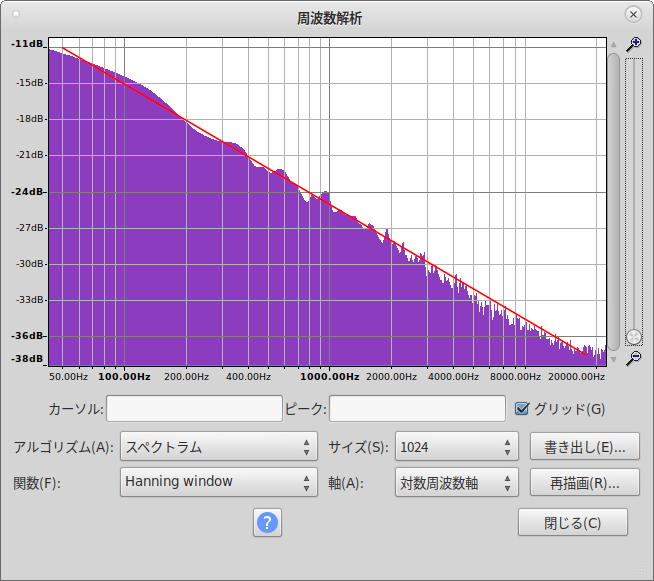Close the dialog with the title bar X
654x581 pixels.
[x=632, y=14]
